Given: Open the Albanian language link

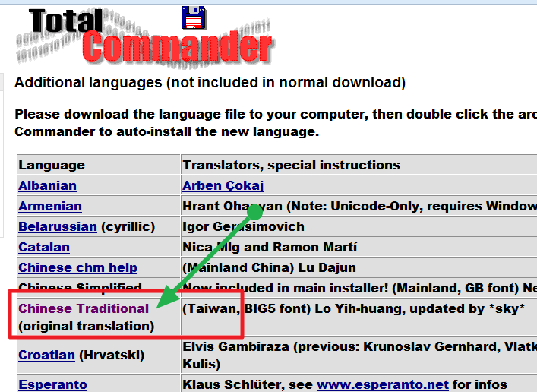Looking at the screenshot, I should pos(47,185).
